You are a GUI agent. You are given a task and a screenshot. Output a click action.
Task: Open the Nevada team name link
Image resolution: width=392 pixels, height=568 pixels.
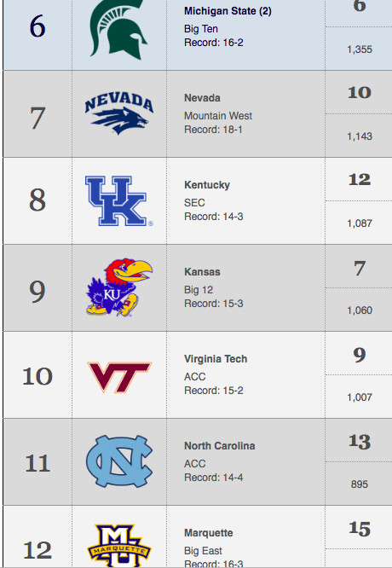tap(202, 98)
